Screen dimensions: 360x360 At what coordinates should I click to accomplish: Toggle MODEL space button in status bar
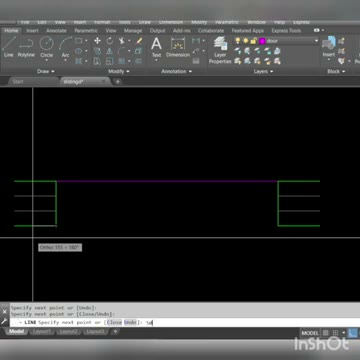click(310, 333)
